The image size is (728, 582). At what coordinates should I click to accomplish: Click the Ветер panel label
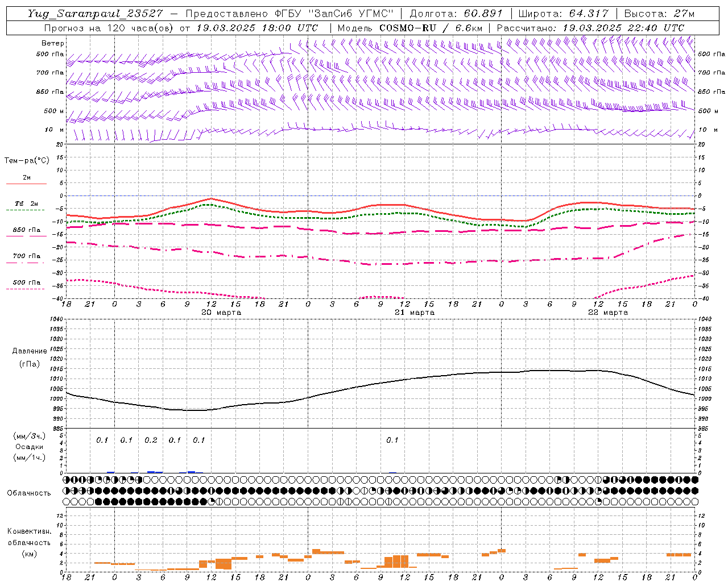click(53, 43)
